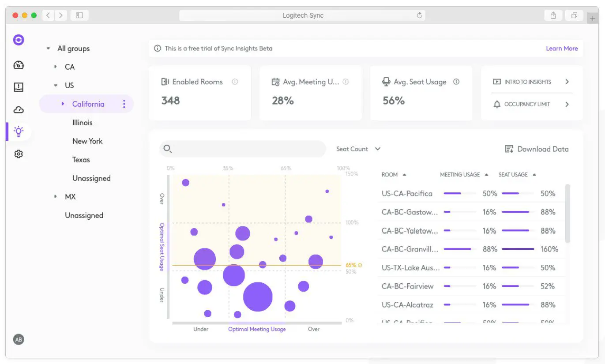Toggle the Safari sidebar button
Screen dimensions: 605x364
point(79,15)
